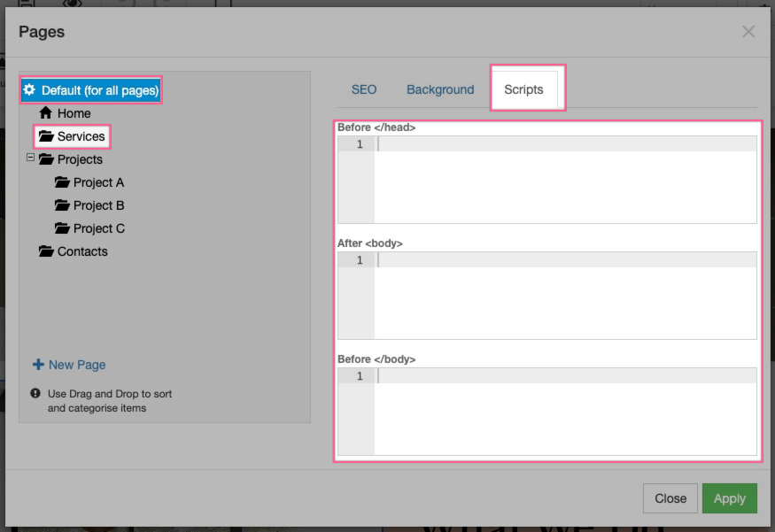Select the Projects folder entry

coord(71,159)
